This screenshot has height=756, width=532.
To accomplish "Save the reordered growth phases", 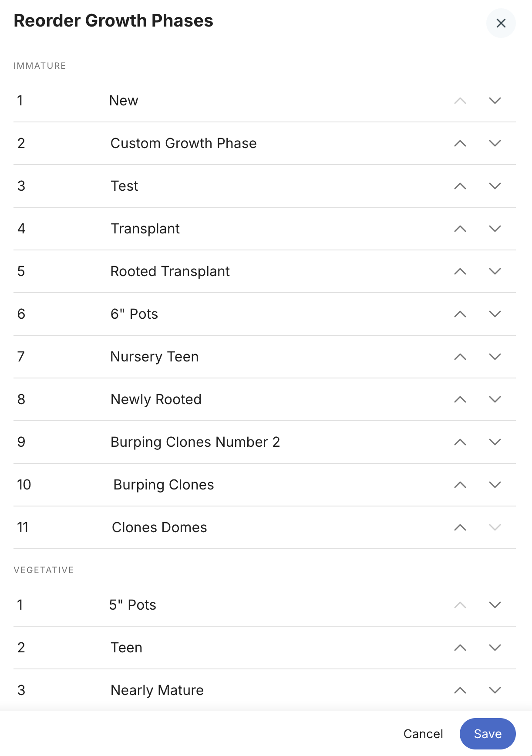I will pos(488,734).
